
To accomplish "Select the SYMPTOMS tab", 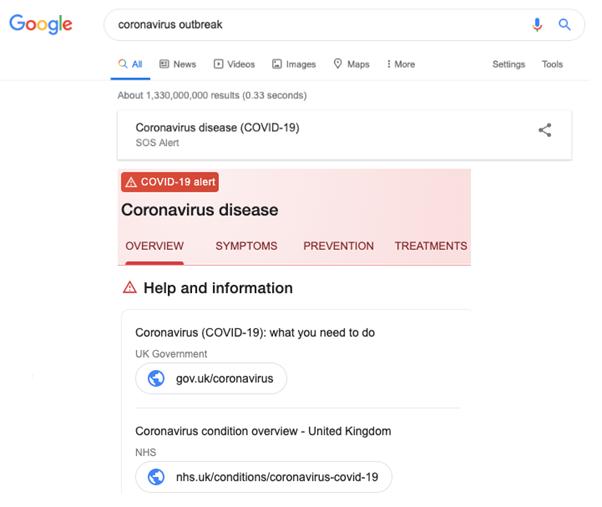I will (x=246, y=246).
